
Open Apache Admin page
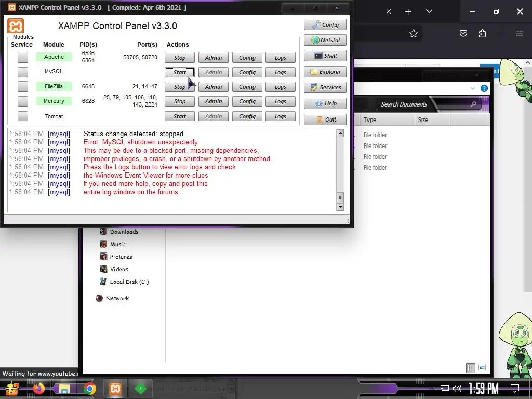click(x=214, y=58)
